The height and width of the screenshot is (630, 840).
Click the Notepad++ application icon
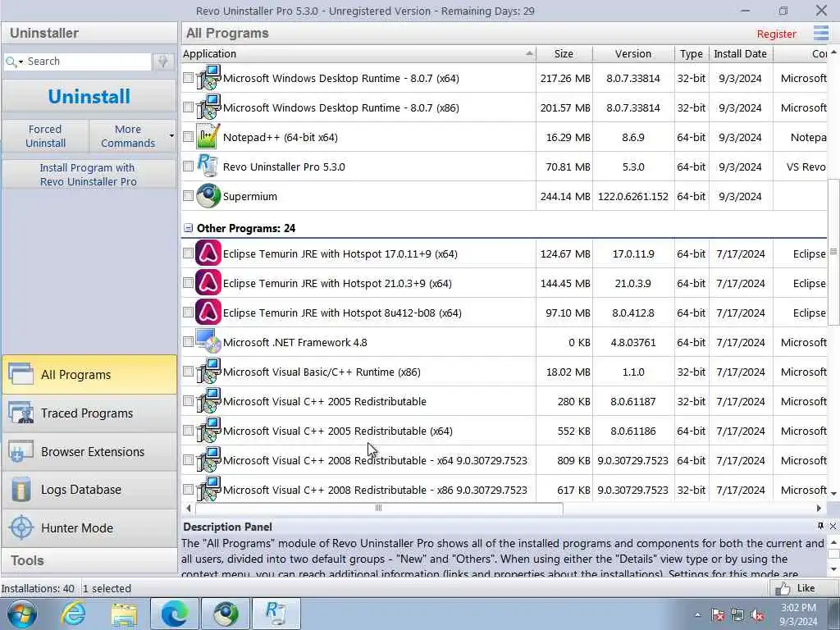click(208, 137)
